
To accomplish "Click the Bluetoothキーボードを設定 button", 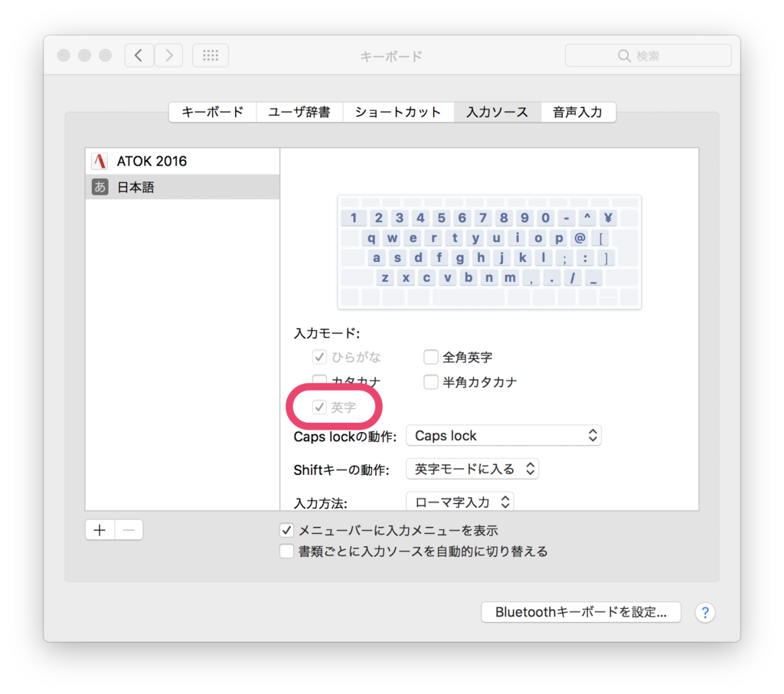I will (x=580, y=612).
